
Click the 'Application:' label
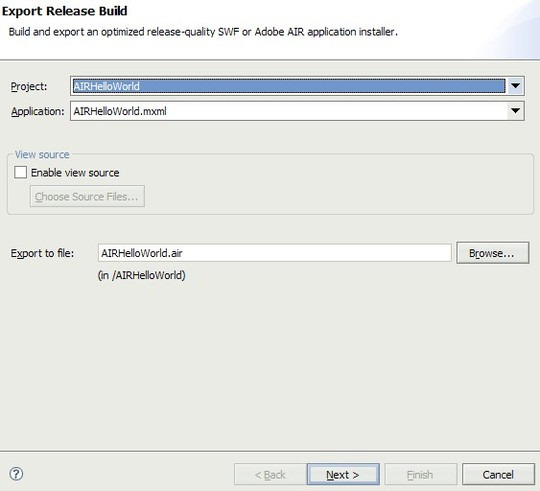[x=38, y=111]
